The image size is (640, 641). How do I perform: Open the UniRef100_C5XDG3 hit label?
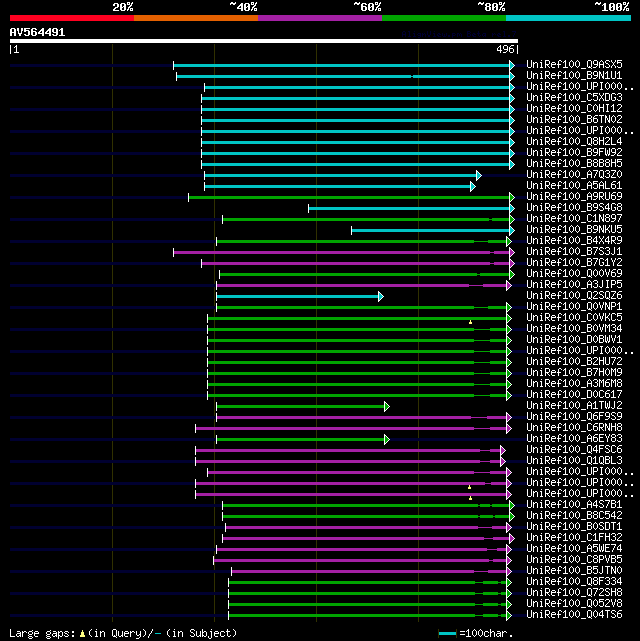(x=574, y=98)
